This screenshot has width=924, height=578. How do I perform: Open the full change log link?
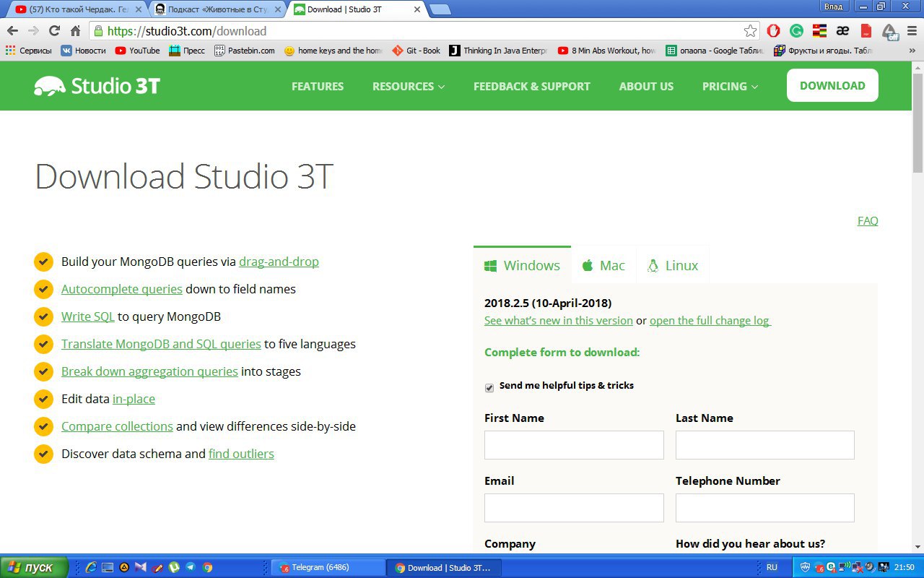click(x=710, y=320)
